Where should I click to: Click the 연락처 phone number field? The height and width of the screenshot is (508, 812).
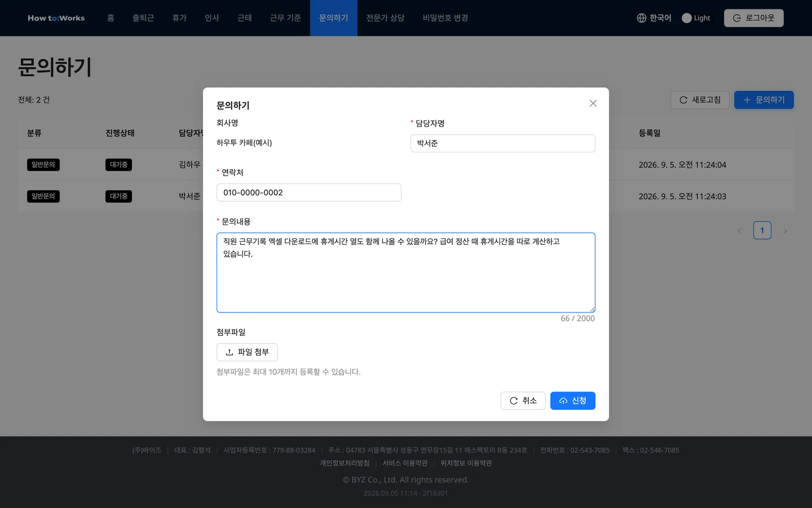[x=309, y=193]
